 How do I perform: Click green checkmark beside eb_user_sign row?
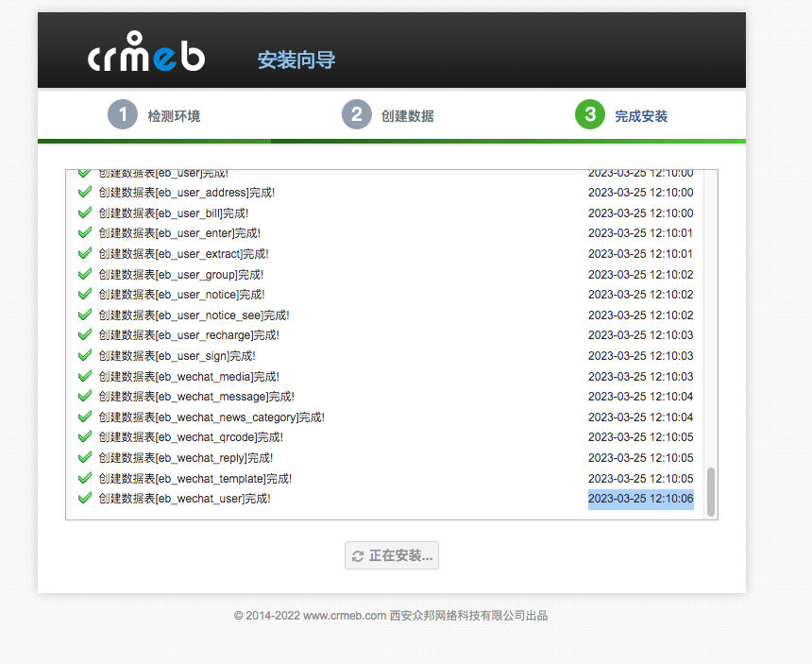85,356
